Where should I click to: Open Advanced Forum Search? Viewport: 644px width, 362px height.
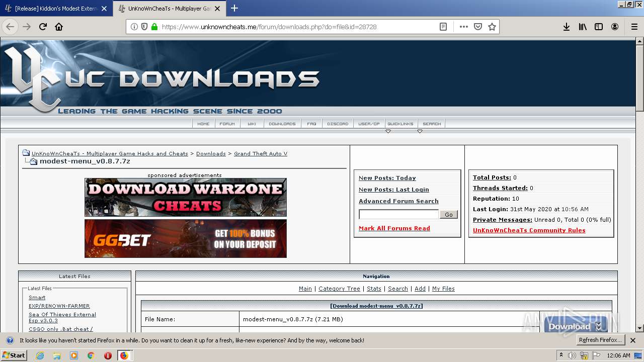pos(398,201)
